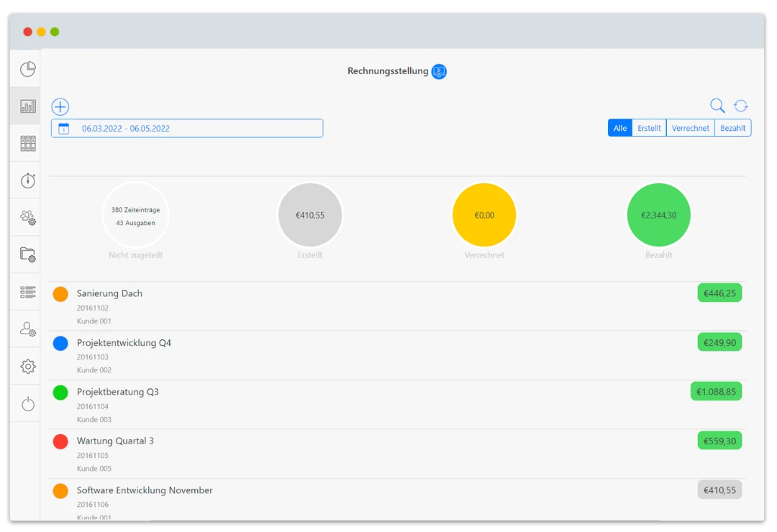Open the pie chart dashboard icon
Viewport: 777px width, 532px height.
pos(28,69)
